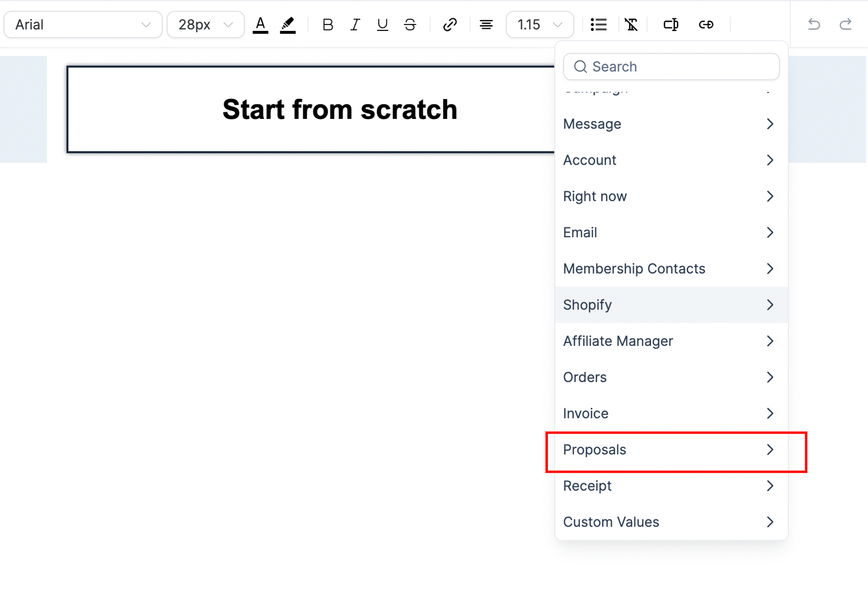
Task: Apply italic formatting
Action: [355, 24]
